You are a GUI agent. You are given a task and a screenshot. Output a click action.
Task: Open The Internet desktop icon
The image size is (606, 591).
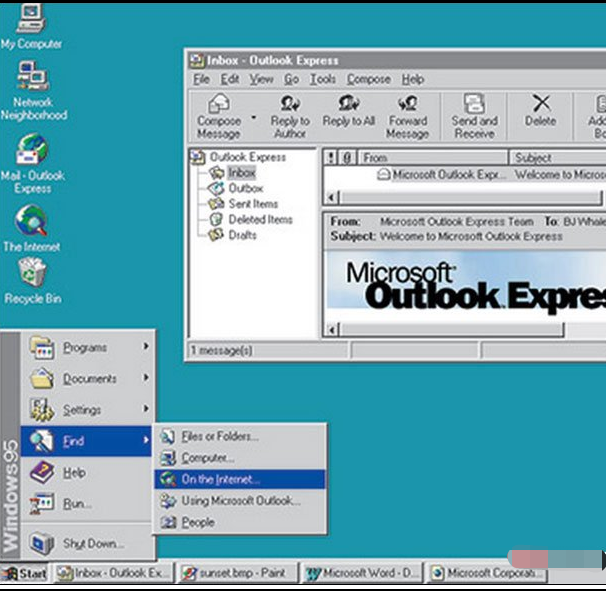32,228
